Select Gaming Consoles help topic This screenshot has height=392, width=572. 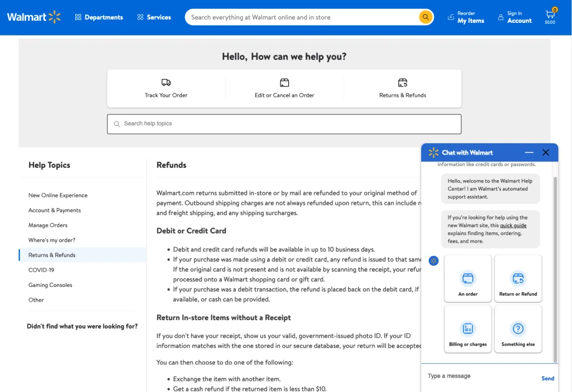point(50,285)
